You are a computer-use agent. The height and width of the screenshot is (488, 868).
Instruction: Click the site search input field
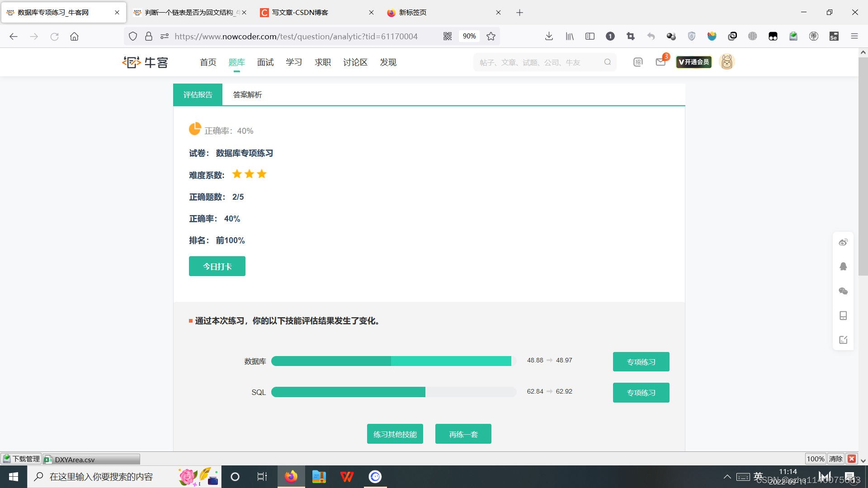click(533, 62)
